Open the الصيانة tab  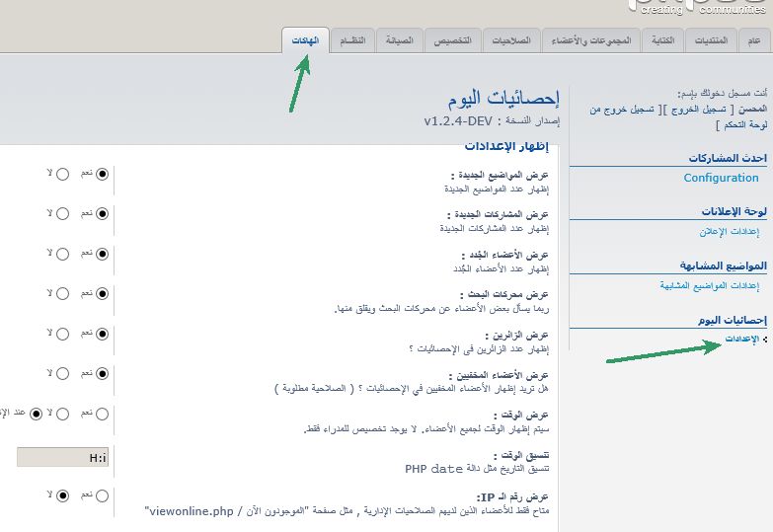398,41
